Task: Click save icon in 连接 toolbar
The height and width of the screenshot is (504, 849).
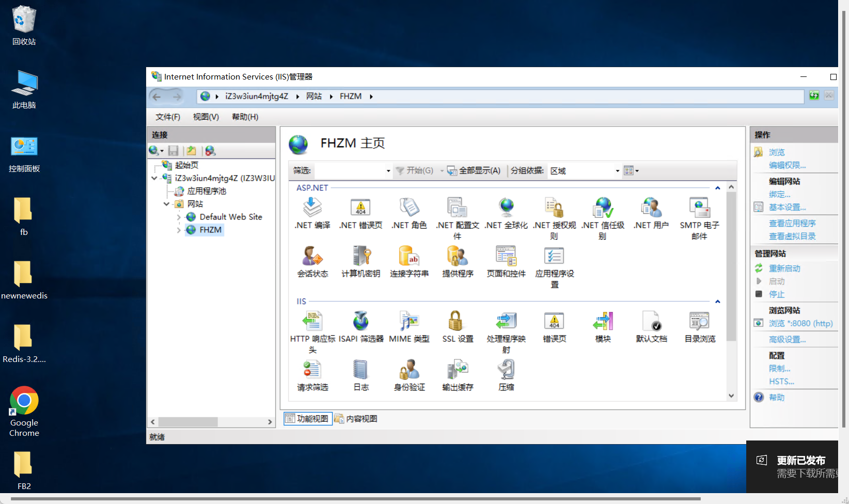Action: click(x=174, y=151)
